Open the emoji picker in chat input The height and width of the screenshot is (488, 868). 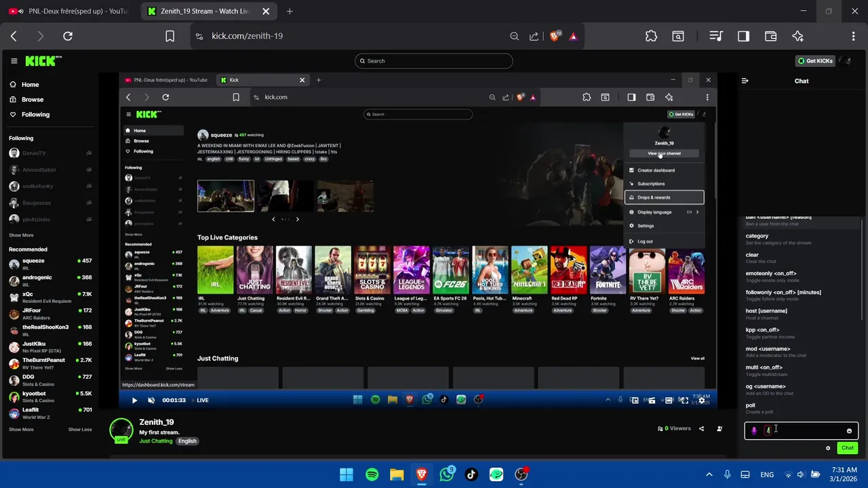pyautogui.click(x=849, y=430)
